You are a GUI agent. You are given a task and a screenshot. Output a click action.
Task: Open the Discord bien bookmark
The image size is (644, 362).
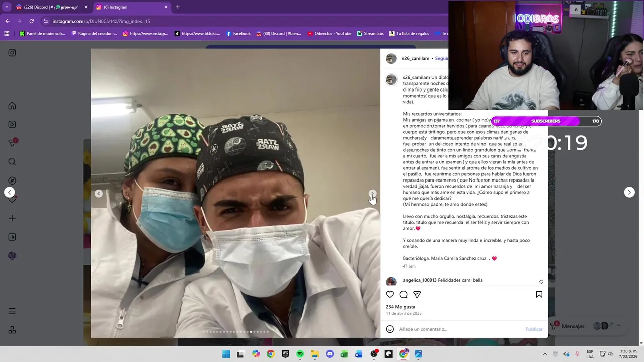pyautogui.click(x=278, y=34)
